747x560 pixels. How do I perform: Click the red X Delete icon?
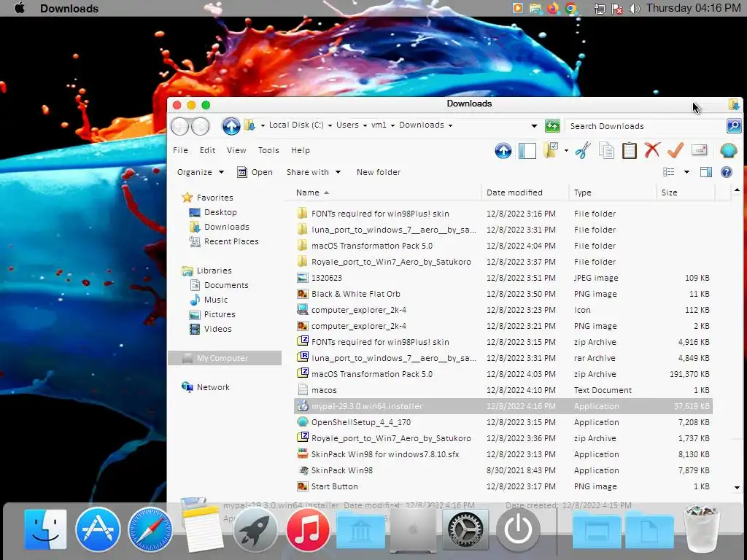[652, 150]
